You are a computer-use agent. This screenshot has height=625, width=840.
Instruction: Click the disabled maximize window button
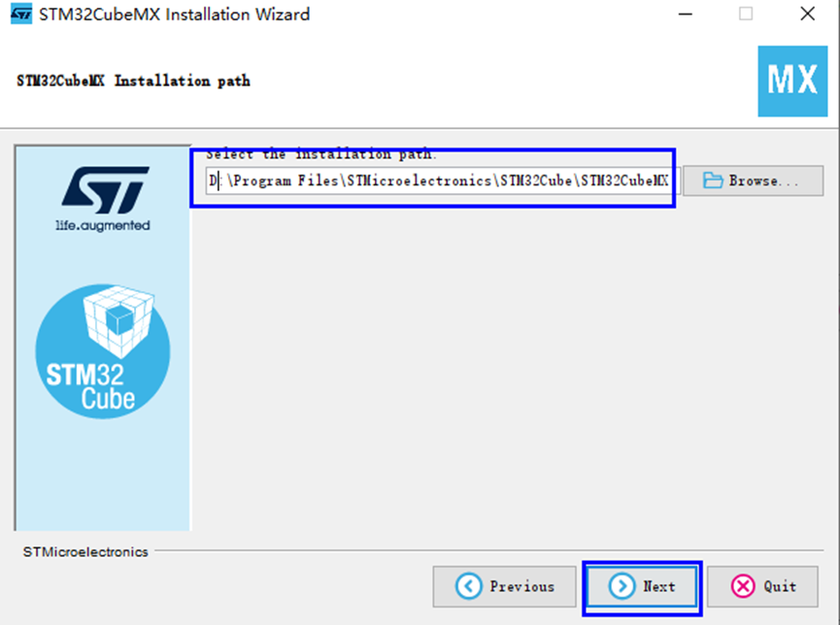746,14
